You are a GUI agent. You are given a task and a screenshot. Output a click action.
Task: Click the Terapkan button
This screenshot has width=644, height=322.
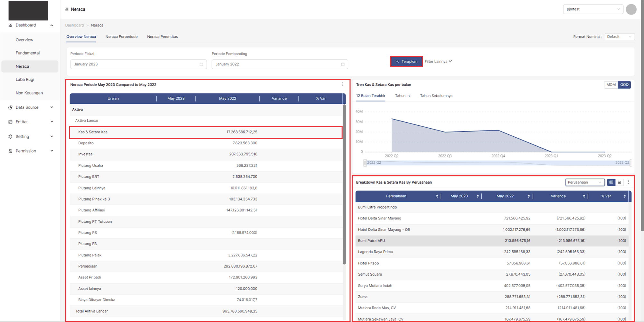[406, 62]
